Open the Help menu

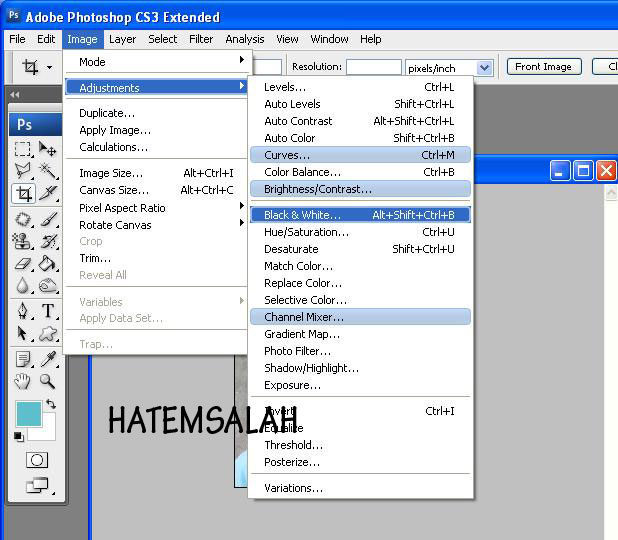click(370, 39)
